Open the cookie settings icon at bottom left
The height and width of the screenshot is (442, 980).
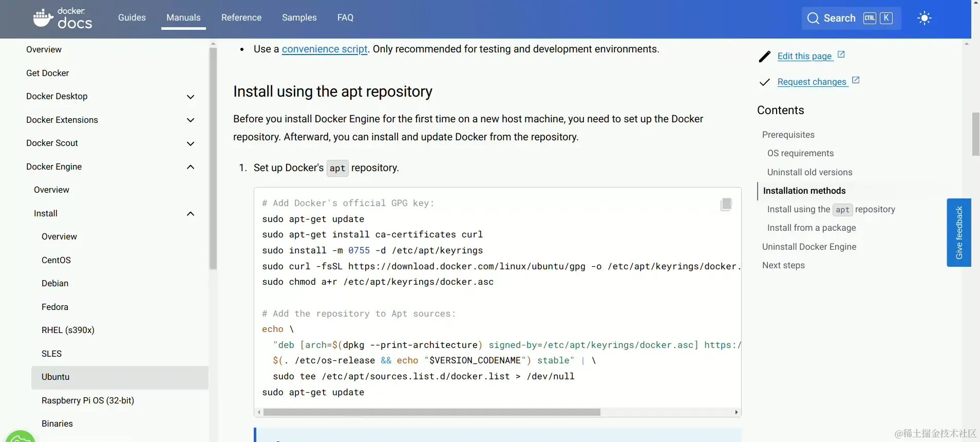pyautogui.click(x=20, y=436)
